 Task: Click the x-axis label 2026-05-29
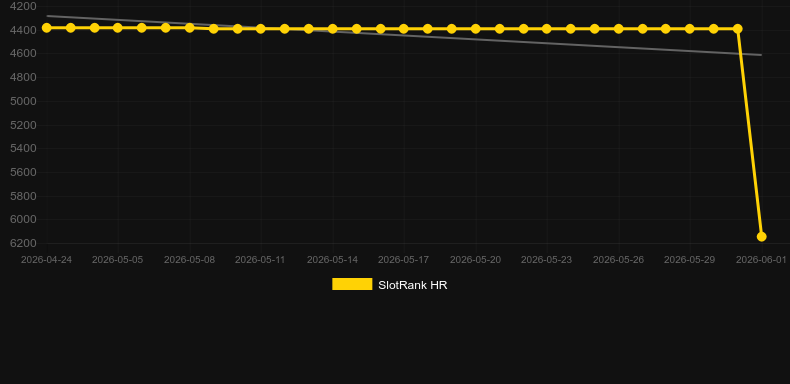point(690,260)
